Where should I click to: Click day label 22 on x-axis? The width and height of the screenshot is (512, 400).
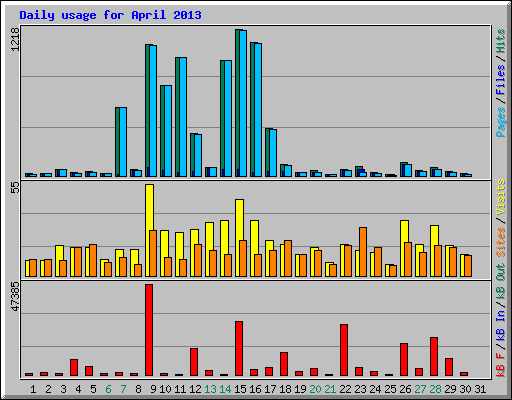(345, 389)
